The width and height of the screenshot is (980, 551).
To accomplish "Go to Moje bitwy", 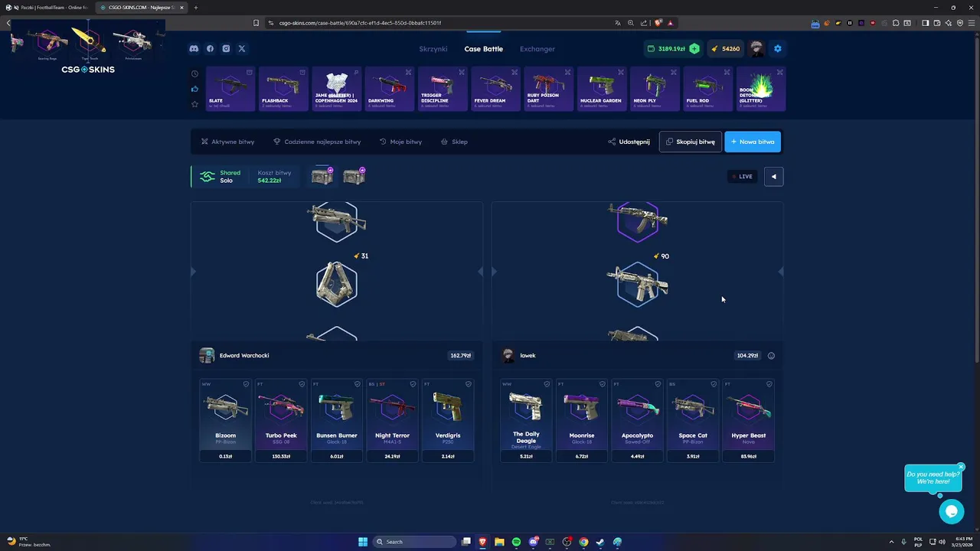I will coord(401,142).
